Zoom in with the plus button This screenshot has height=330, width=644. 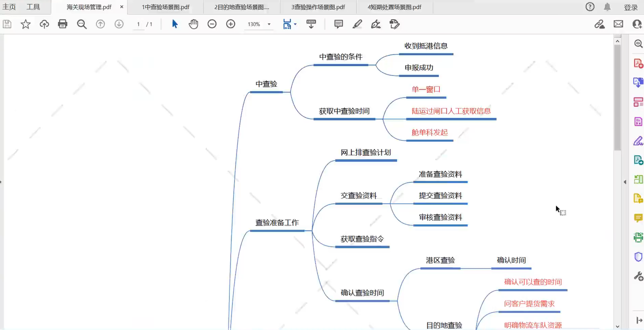click(x=231, y=24)
